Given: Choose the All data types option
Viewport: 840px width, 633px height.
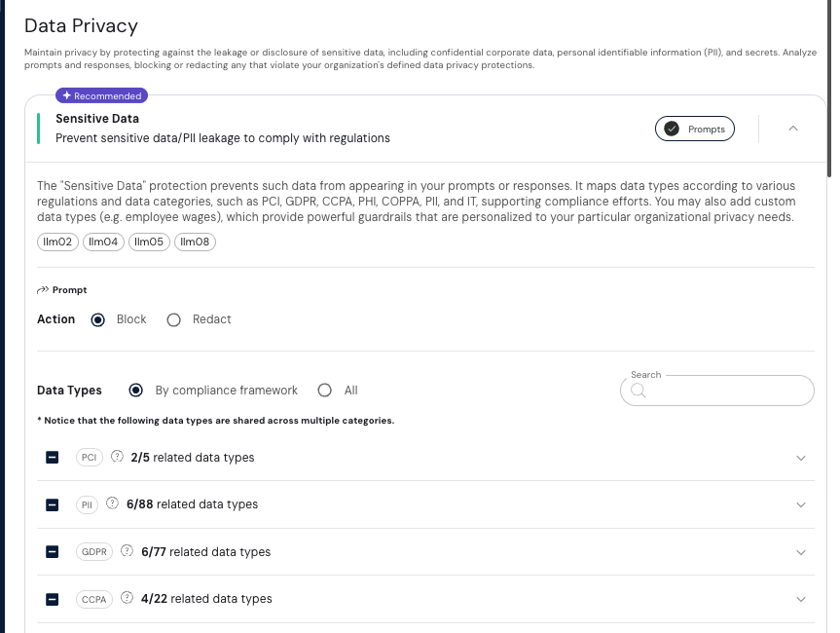Looking at the screenshot, I should point(325,391).
